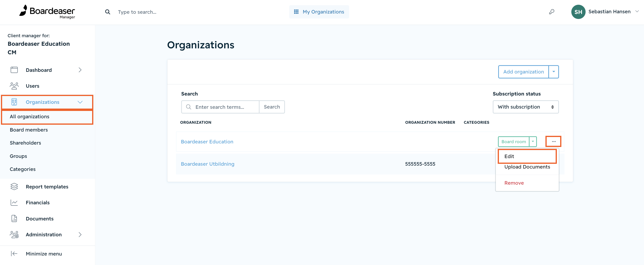This screenshot has width=644, height=265.
Task: Open the user account chevron menu
Action: point(637,11)
